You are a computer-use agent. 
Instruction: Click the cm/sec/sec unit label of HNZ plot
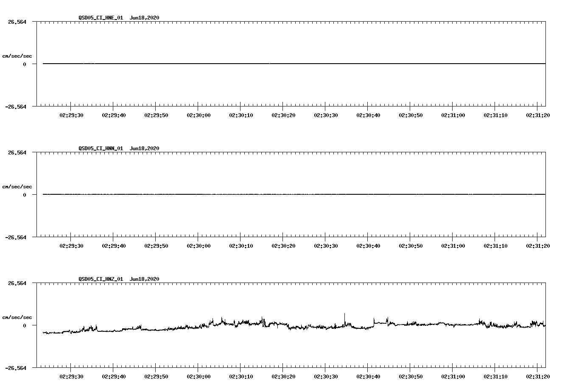point(17,317)
